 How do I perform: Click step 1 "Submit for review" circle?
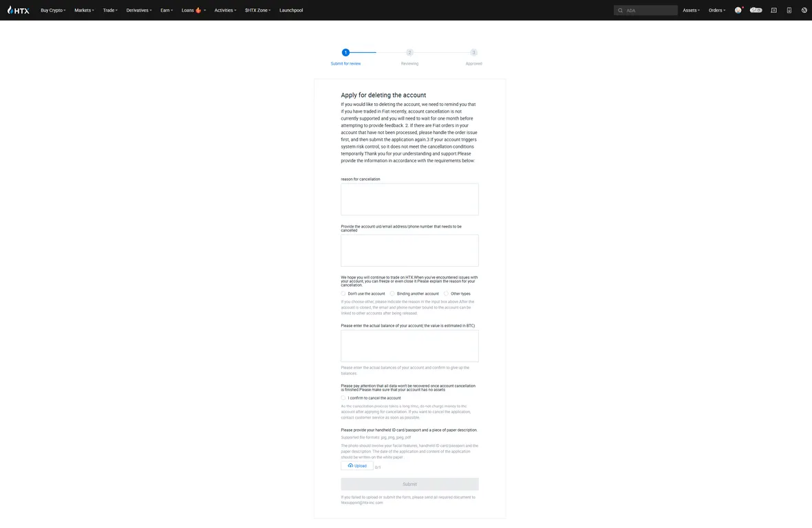(345, 52)
